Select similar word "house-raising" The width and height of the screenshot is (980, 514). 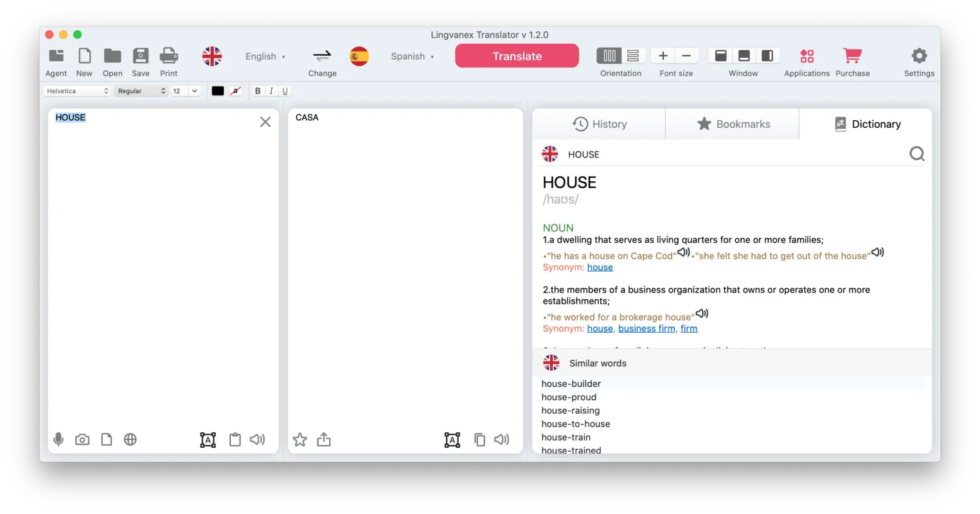[571, 411]
